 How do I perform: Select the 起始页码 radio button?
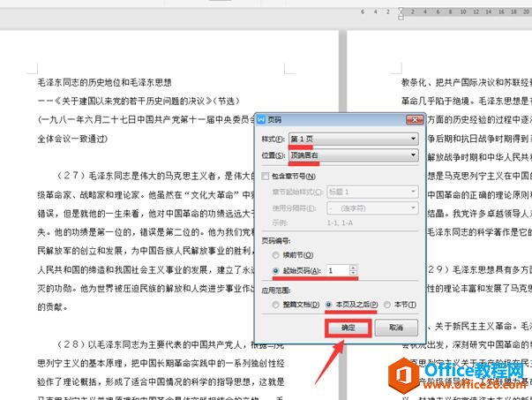pyautogui.click(x=277, y=270)
